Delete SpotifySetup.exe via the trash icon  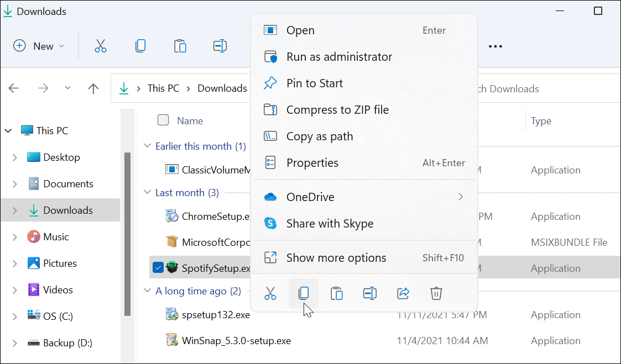(x=436, y=293)
